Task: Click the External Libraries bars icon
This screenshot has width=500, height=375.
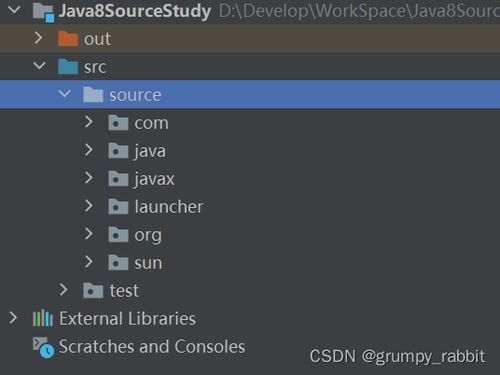Action: coord(43,318)
